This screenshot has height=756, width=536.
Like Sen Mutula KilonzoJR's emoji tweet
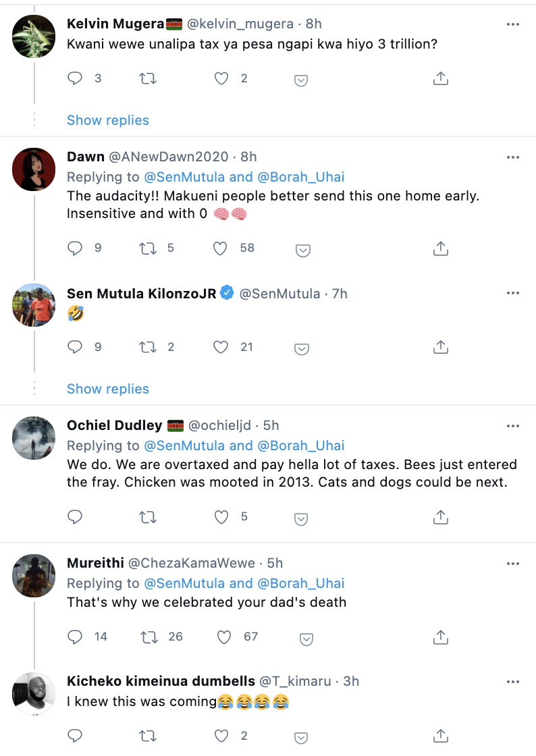[x=221, y=348]
